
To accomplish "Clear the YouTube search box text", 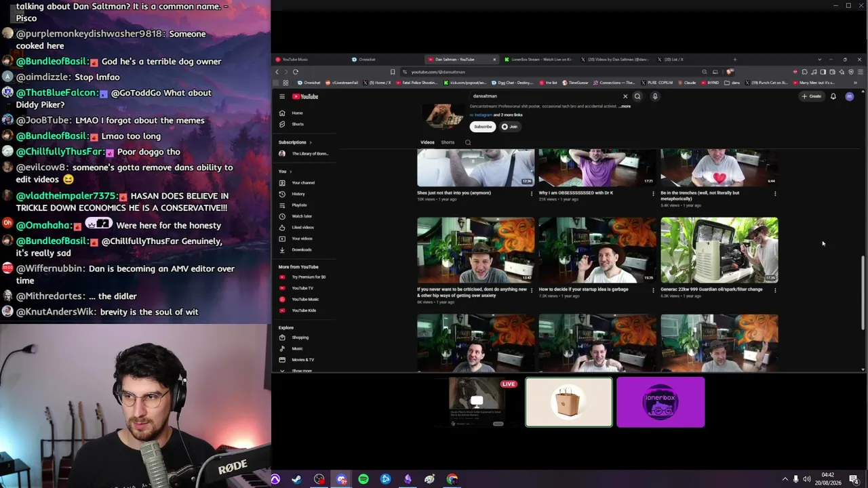I will [x=625, y=96].
